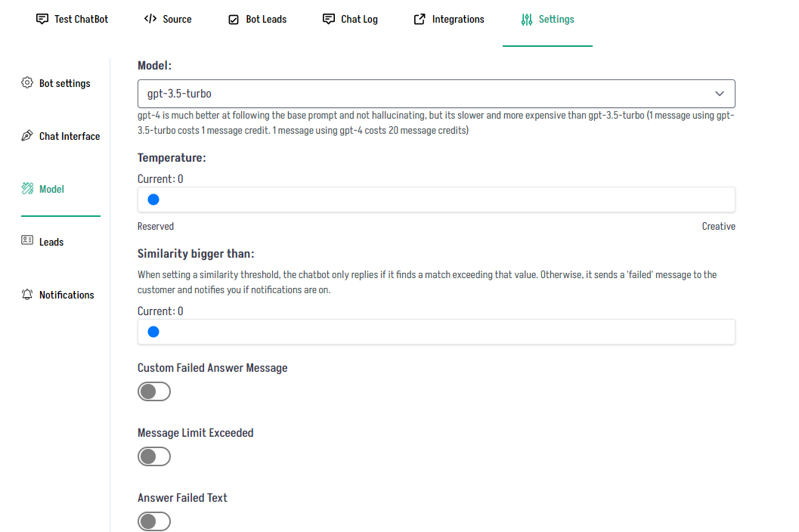
Task: Click the Temperature slider handle
Action: click(153, 199)
